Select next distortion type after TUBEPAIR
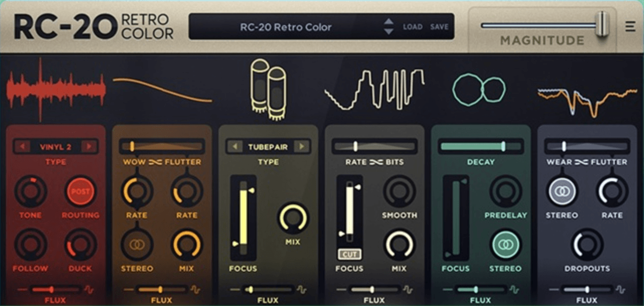 coord(301,147)
